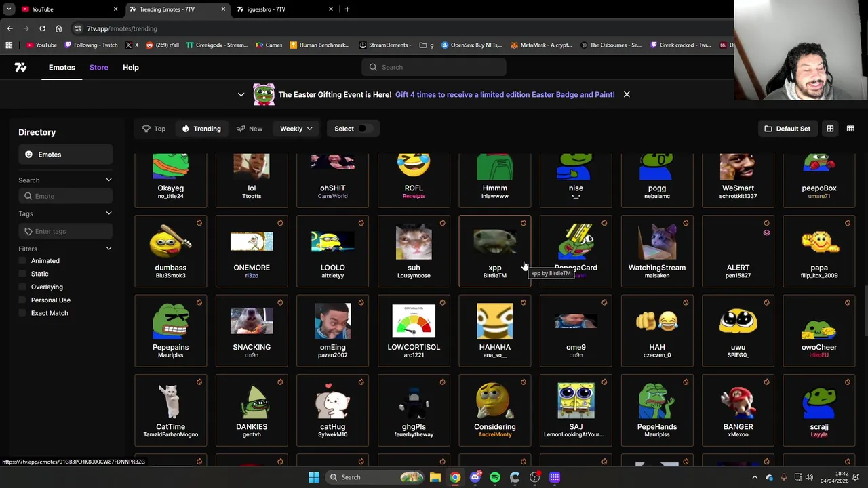Open the Chrome tab search dropdown

(x=9, y=9)
